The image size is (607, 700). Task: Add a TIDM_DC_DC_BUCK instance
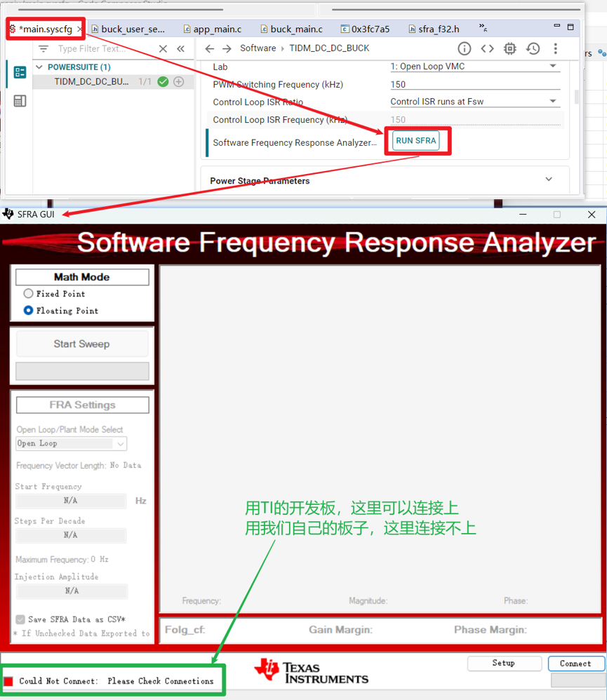[179, 81]
